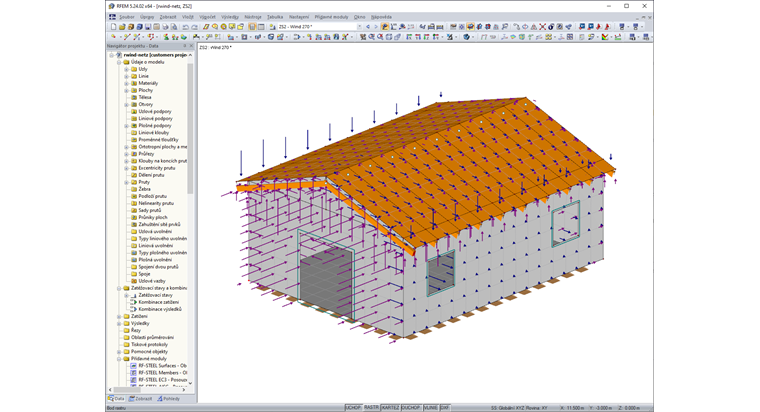Click the binoculars search icon
The image size is (760, 412).
[x=363, y=37]
